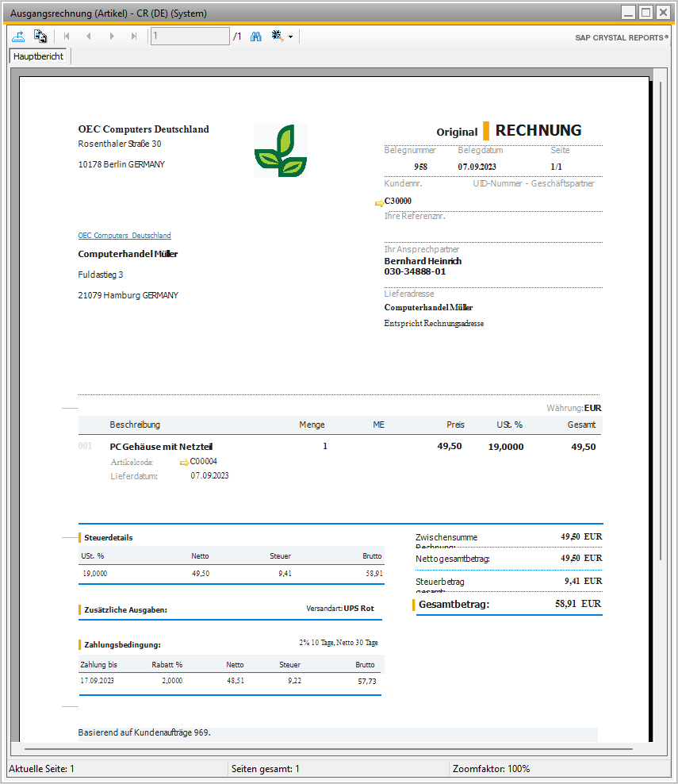Screen dimensions: 678x784
Task: Click the RECHNUNG heading
Action: pyautogui.click(x=538, y=130)
